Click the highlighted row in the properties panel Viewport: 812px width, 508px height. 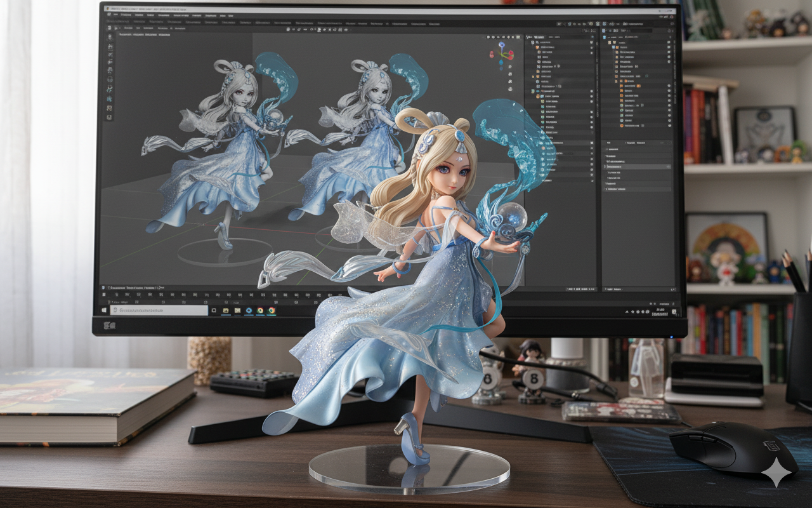638,166
